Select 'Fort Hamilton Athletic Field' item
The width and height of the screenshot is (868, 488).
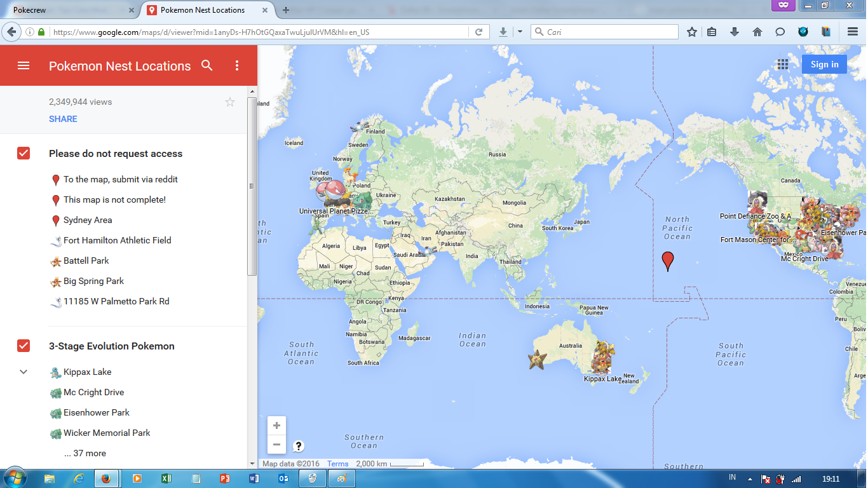118,240
